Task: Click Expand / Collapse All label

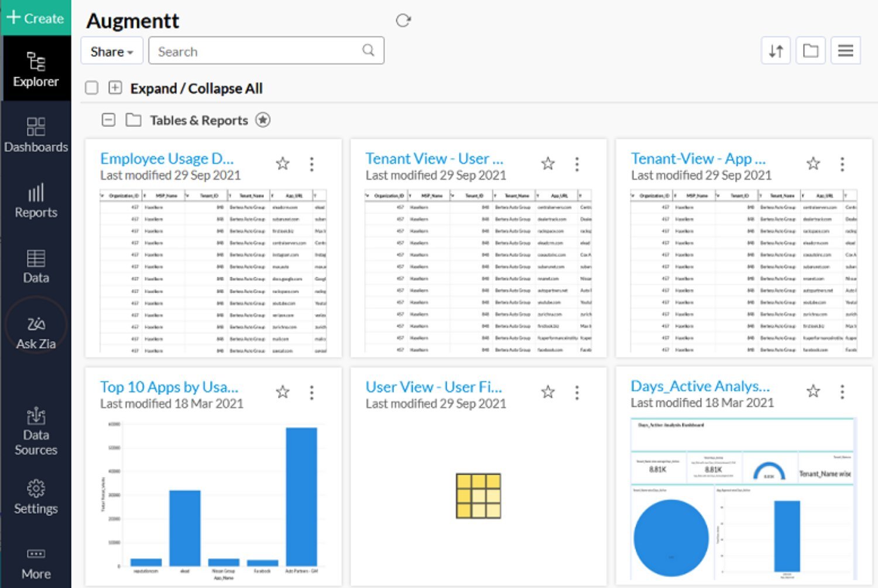Action: coord(196,88)
